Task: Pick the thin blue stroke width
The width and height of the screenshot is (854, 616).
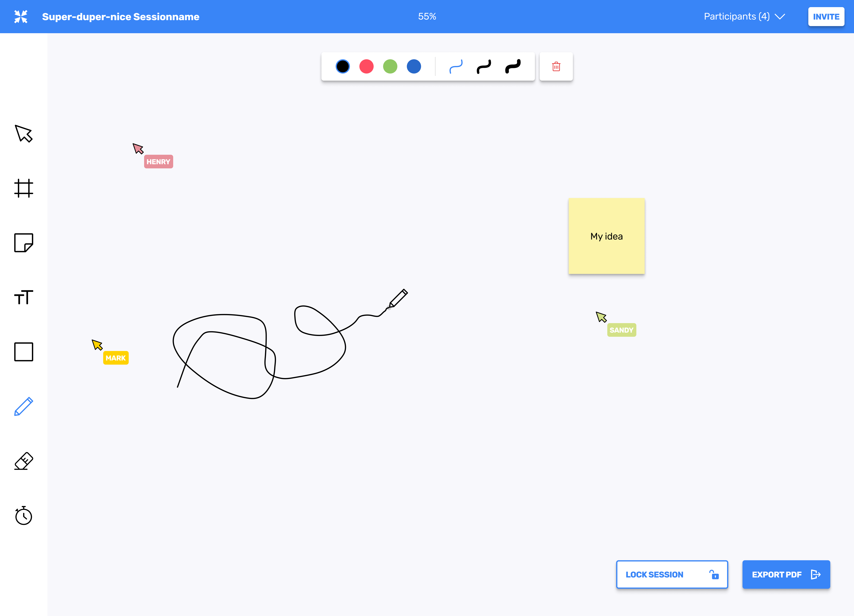Action: pos(456,67)
